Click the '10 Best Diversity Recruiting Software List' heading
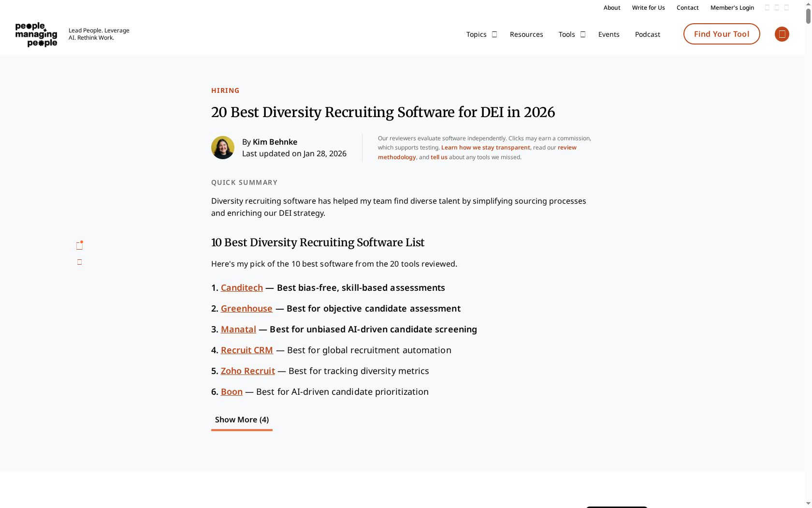Viewport: 812px width, 508px height. [x=318, y=242]
